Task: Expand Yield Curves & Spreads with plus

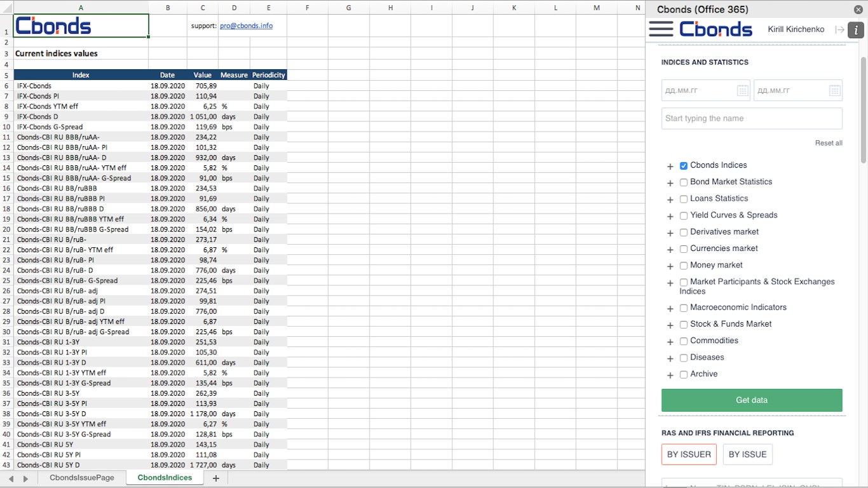Action: (670, 217)
